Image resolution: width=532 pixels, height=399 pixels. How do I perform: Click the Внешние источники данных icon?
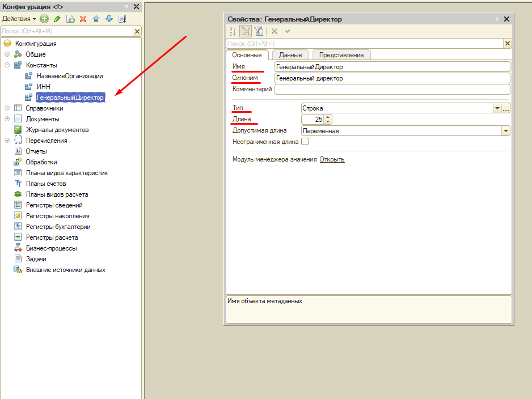pos(18,270)
